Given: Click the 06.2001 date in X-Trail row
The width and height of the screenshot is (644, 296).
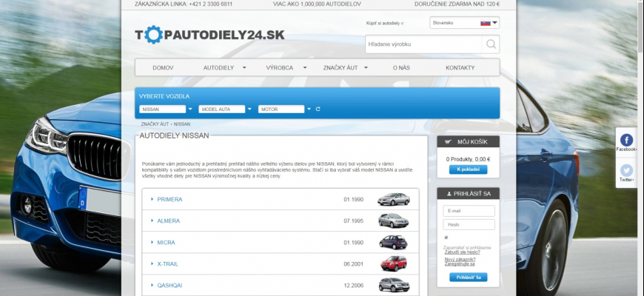Looking at the screenshot, I should tap(354, 264).
